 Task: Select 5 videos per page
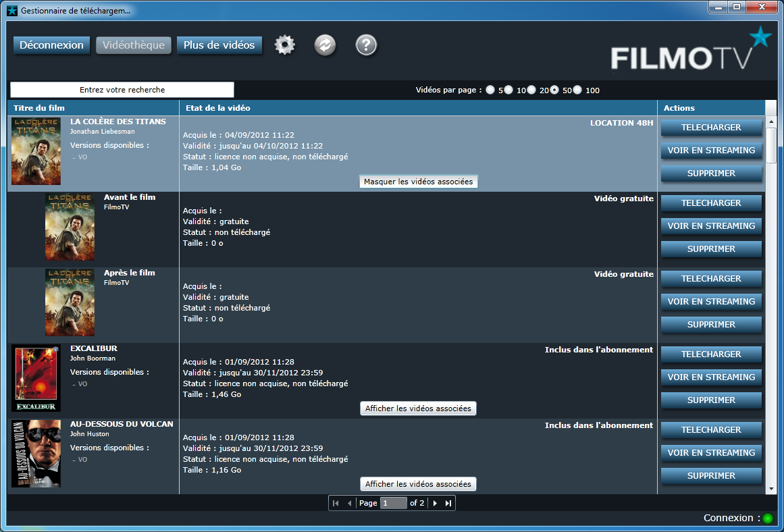tap(490, 90)
